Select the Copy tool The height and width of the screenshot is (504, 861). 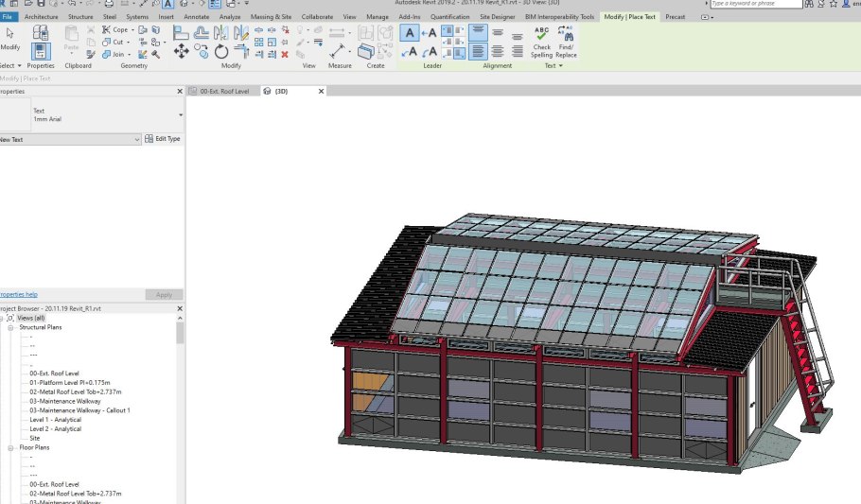pyautogui.click(x=201, y=52)
